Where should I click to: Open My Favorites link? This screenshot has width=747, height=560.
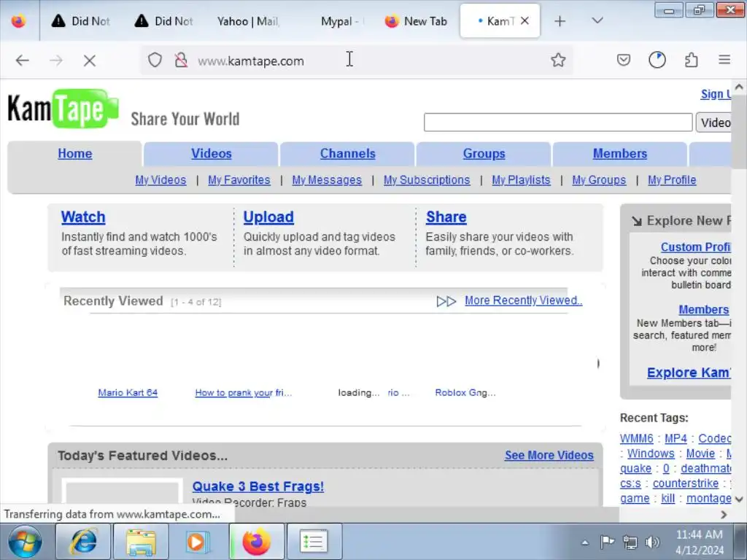[239, 180]
